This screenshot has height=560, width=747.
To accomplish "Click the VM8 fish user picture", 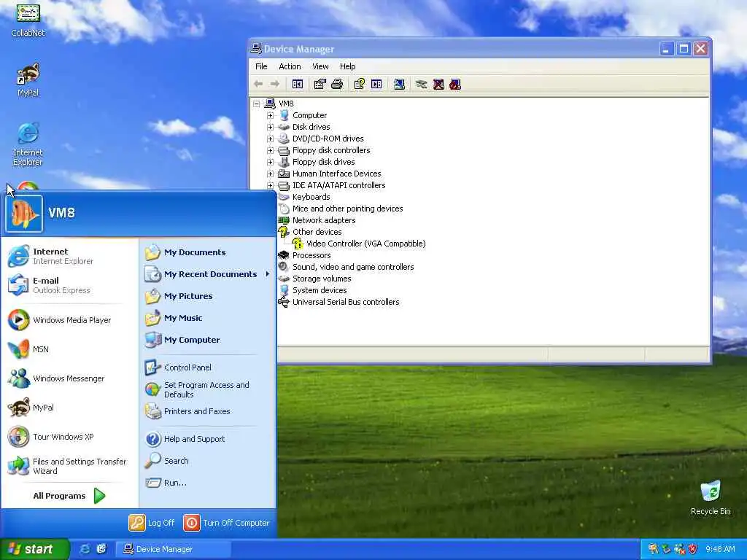I will point(24,214).
